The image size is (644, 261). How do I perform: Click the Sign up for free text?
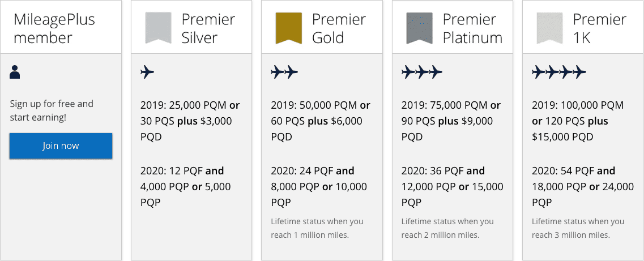coord(52,110)
